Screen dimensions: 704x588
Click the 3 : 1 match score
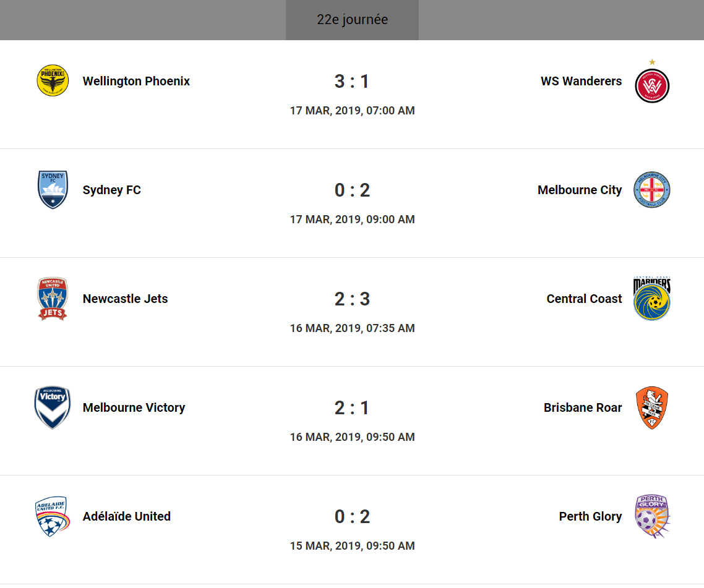352,81
